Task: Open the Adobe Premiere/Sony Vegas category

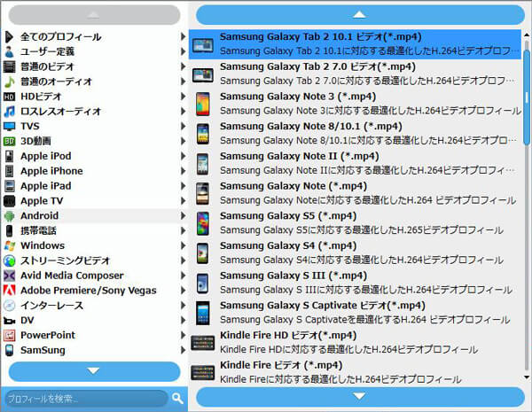Action: coord(94,291)
